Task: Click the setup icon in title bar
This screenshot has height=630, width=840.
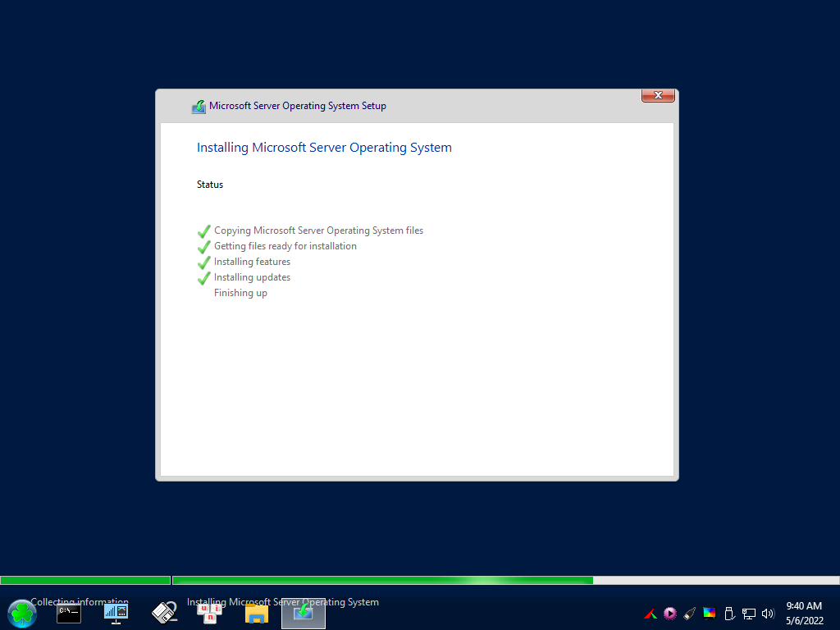Action: [199, 107]
